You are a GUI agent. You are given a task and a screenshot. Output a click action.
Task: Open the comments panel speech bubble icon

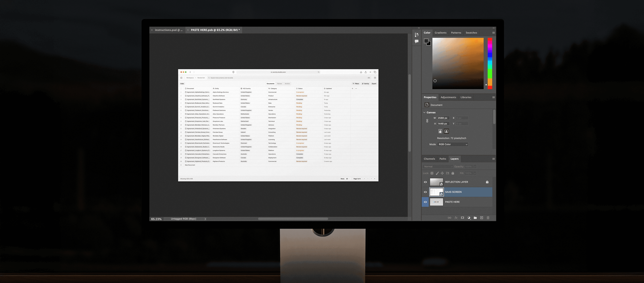click(x=417, y=41)
